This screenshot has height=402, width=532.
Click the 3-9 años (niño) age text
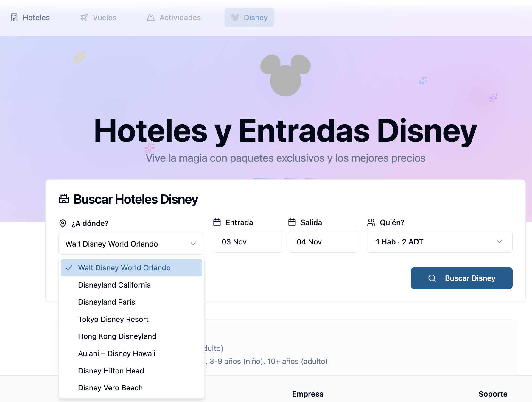(237, 361)
